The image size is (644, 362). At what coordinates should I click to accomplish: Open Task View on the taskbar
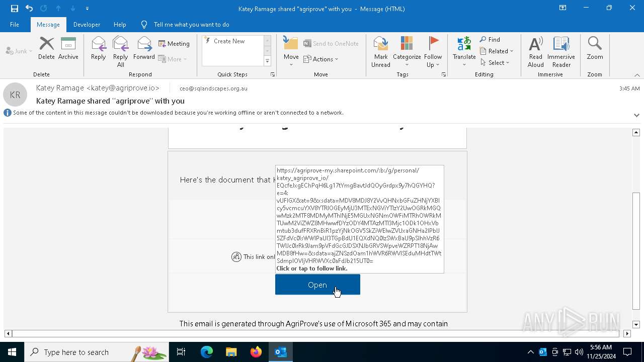181,352
